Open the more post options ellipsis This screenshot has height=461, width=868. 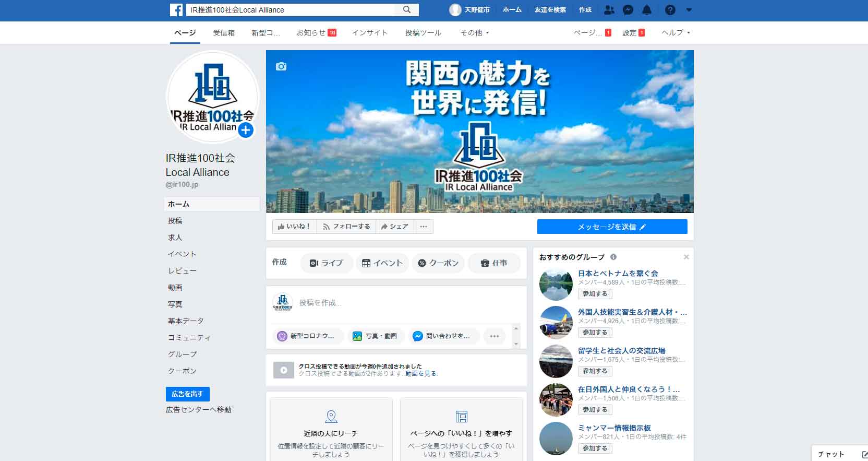point(495,336)
